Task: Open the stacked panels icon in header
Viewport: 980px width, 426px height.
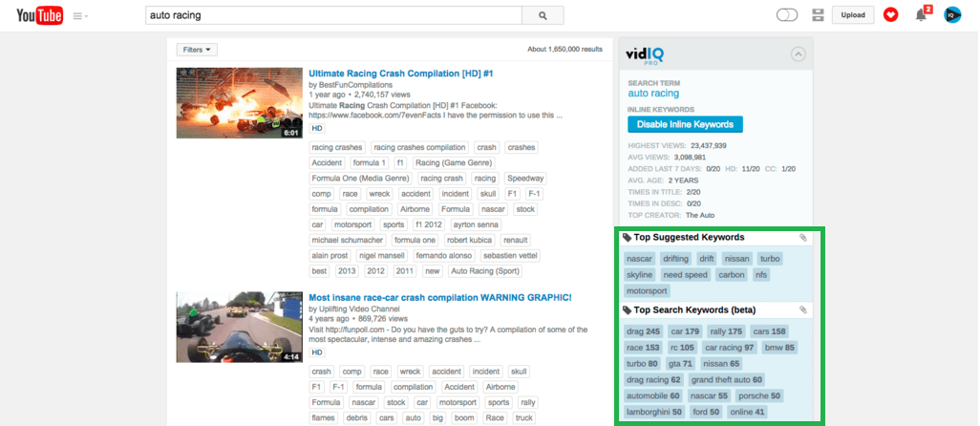Action: pyautogui.click(x=819, y=15)
